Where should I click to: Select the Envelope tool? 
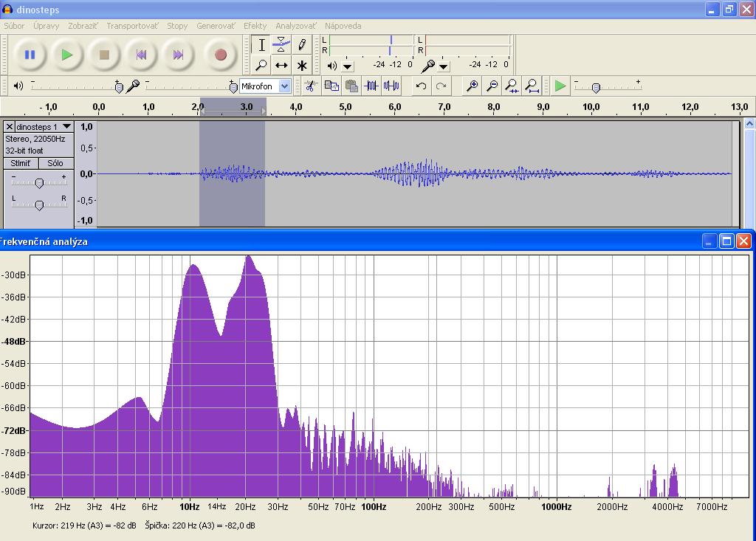pyautogui.click(x=281, y=45)
